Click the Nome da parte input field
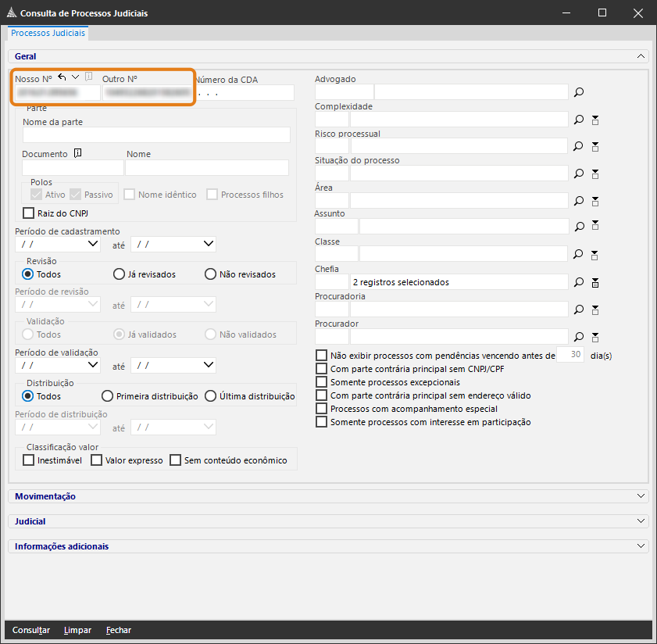This screenshot has height=644, width=657. (156, 135)
